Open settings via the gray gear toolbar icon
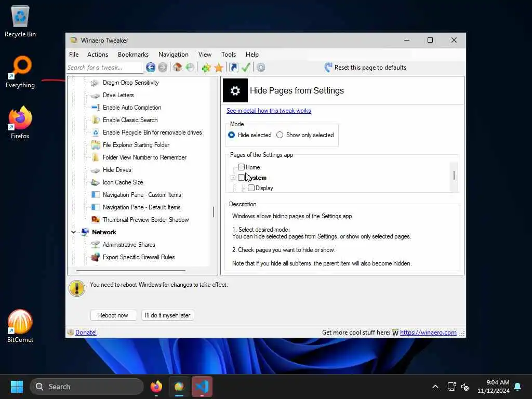 (261, 68)
